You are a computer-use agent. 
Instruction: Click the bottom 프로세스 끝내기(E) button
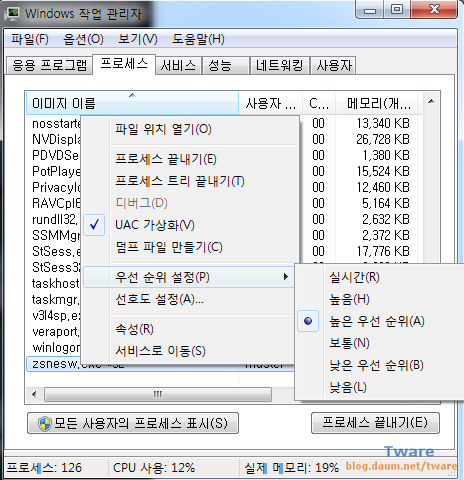click(375, 423)
